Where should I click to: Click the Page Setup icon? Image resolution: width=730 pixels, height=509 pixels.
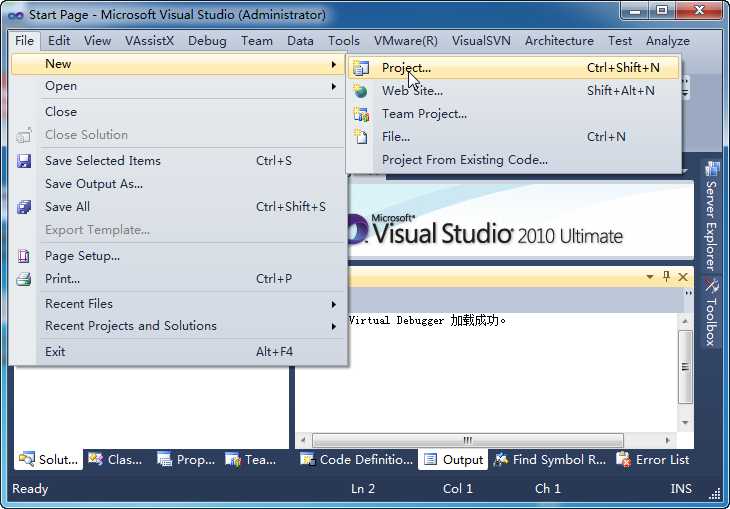point(24,256)
